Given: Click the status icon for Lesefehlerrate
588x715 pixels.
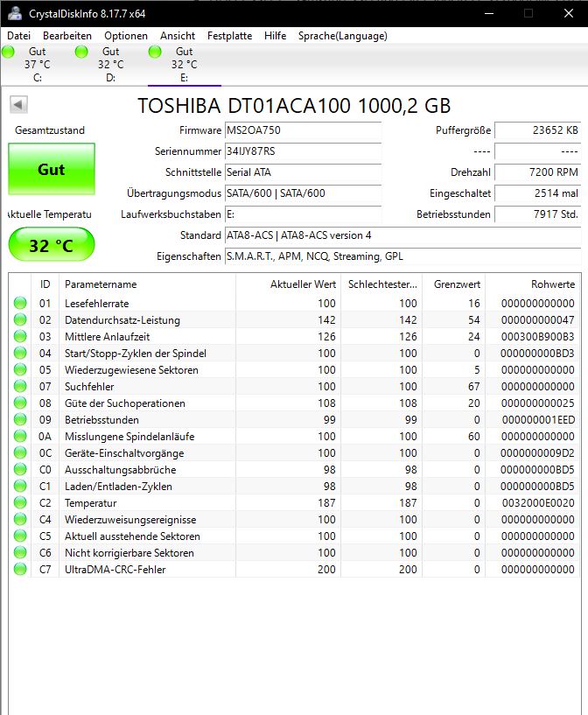Looking at the screenshot, I should click(20, 303).
